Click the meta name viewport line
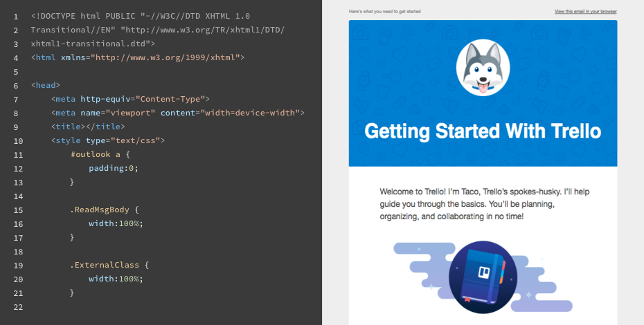Viewport: 644px width, 325px height. point(178,113)
